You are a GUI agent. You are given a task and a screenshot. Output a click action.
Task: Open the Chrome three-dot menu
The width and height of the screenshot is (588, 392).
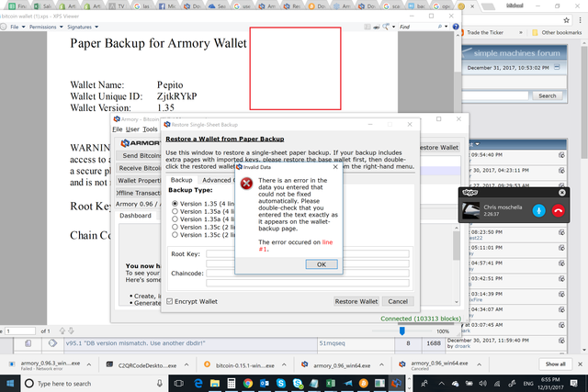[580, 20]
